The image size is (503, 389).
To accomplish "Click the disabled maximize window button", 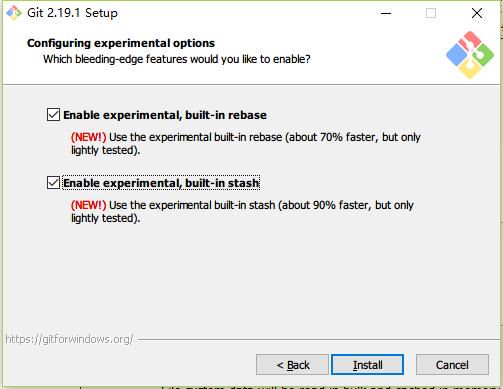I will pyautogui.click(x=431, y=13).
